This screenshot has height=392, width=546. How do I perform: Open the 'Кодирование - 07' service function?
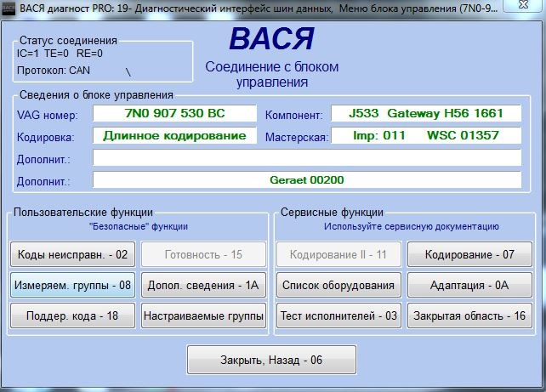pyautogui.click(x=469, y=254)
